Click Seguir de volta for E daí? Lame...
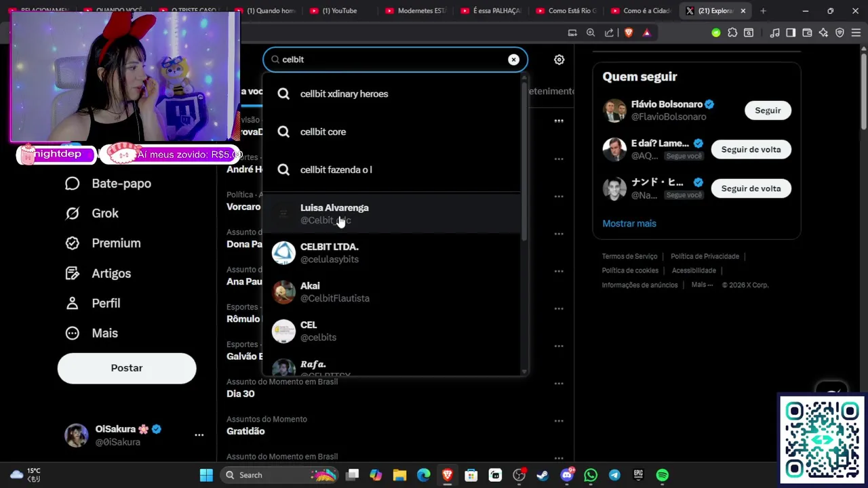Screen dimensions: 868x488 pyautogui.click(x=751, y=149)
